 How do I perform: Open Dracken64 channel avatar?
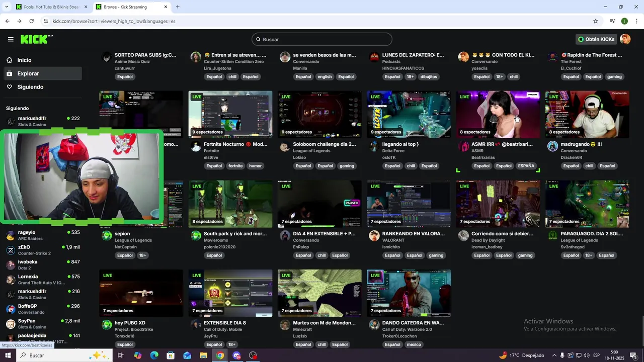click(x=553, y=146)
